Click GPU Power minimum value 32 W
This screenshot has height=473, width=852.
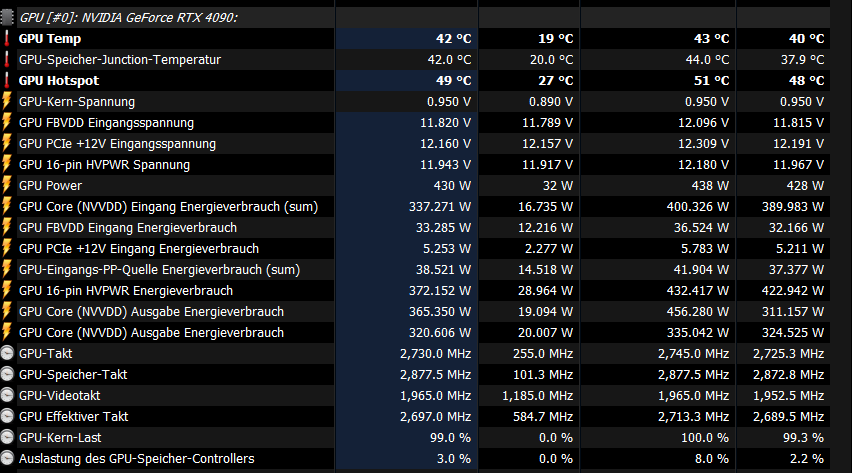[557, 186]
